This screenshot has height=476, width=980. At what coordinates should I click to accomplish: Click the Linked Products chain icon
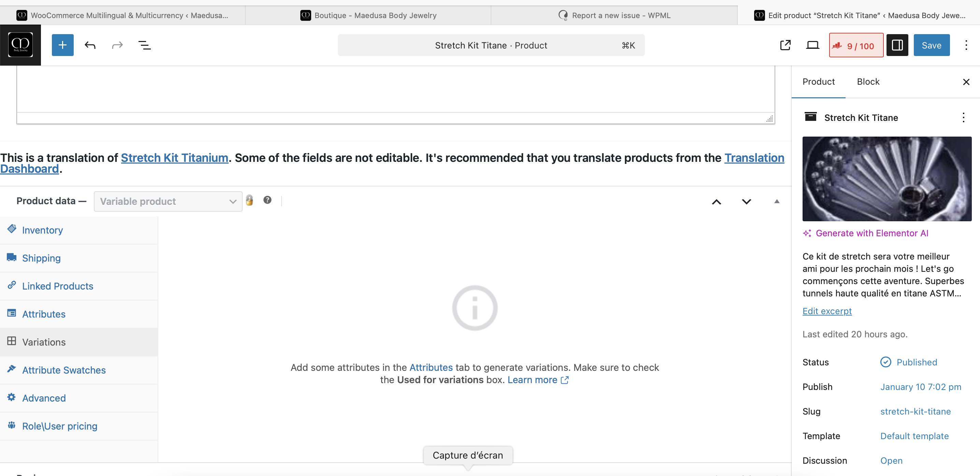12,285
